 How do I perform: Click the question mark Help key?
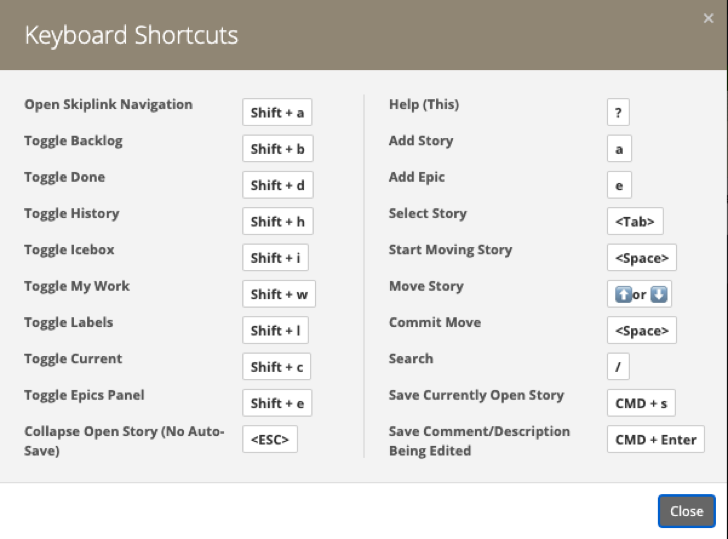pos(618,113)
